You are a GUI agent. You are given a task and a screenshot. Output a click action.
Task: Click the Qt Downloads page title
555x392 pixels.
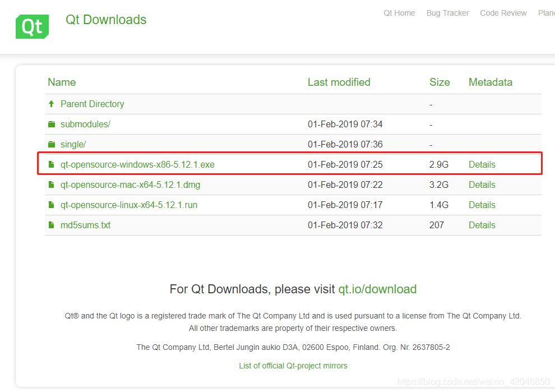click(x=106, y=20)
